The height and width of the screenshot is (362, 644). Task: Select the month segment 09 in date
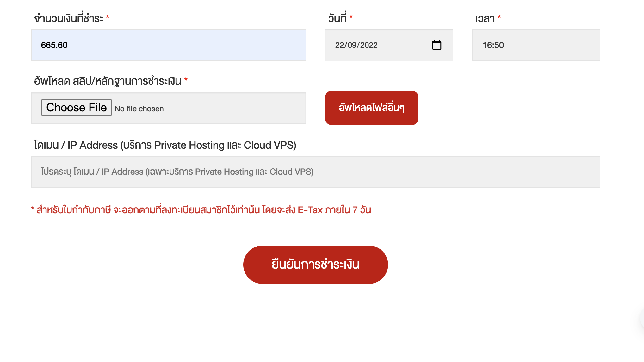[352, 45]
